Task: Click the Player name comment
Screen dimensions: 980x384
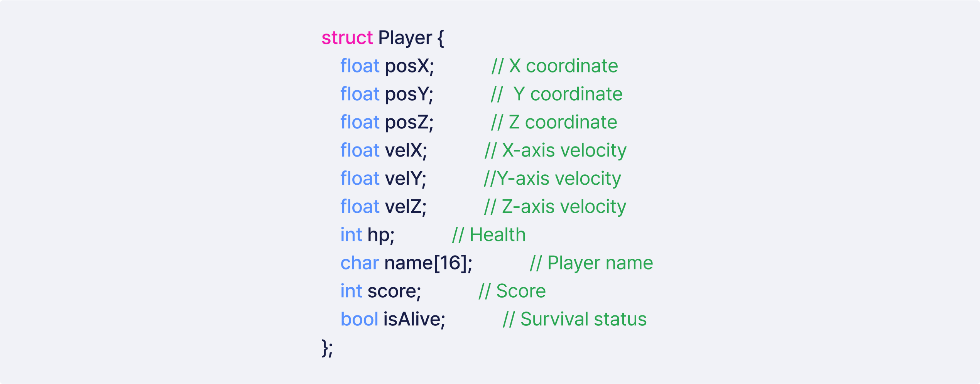Action: (x=591, y=263)
